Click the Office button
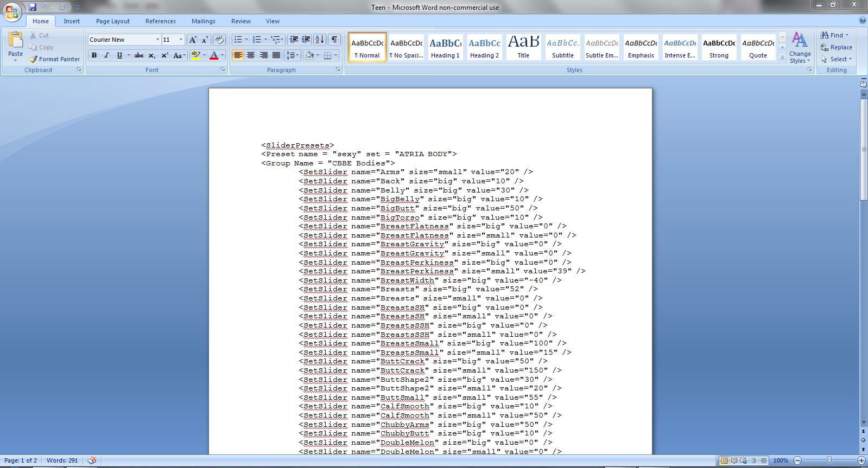This screenshot has height=468, width=868. (x=12, y=11)
